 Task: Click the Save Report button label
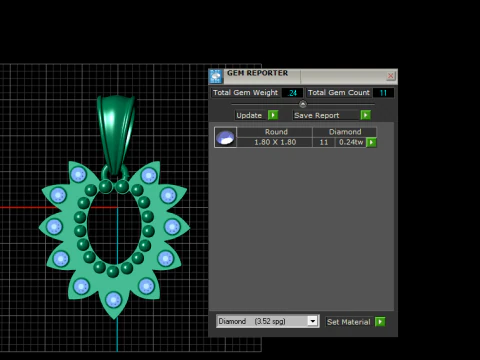click(317, 115)
